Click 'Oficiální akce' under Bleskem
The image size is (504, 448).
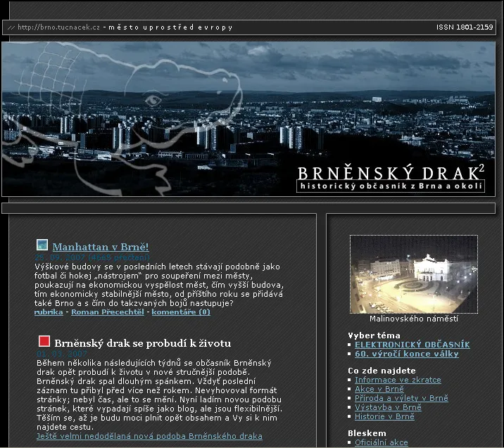[x=381, y=442]
